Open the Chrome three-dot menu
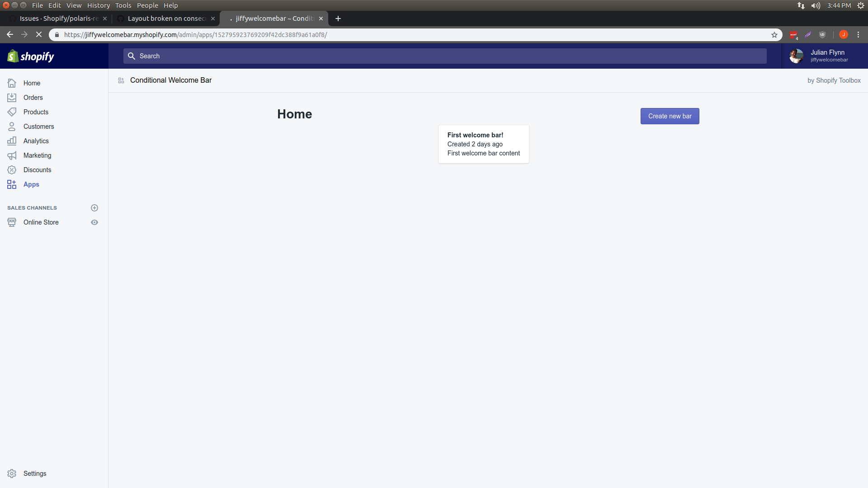 pyautogui.click(x=859, y=34)
